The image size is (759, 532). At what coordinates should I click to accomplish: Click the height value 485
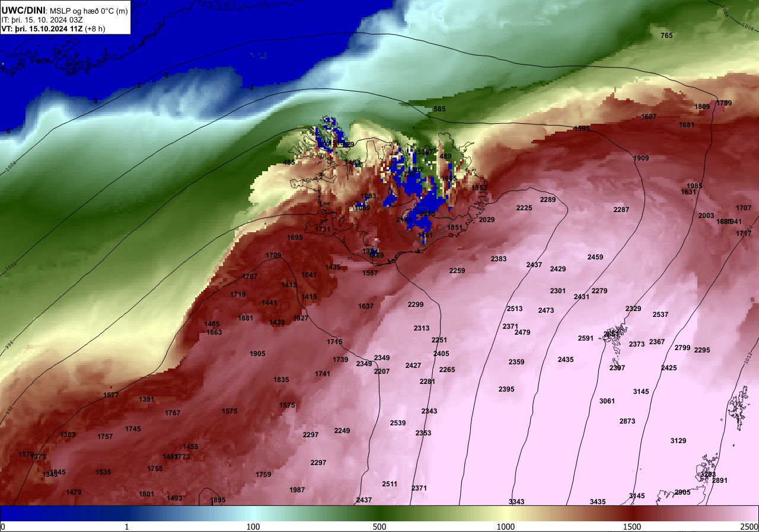(289, 162)
